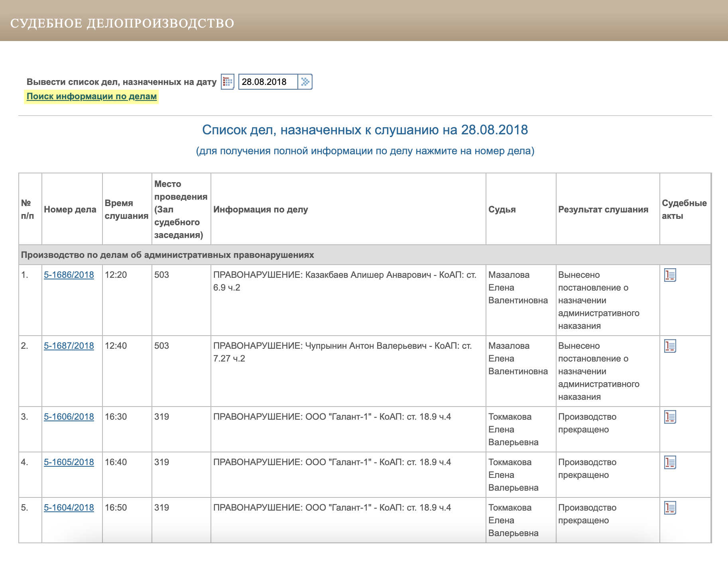The width and height of the screenshot is (728, 562).
Task: Click the go arrow next to the date field
Action: pyautogui.click(x=305, y=82)
